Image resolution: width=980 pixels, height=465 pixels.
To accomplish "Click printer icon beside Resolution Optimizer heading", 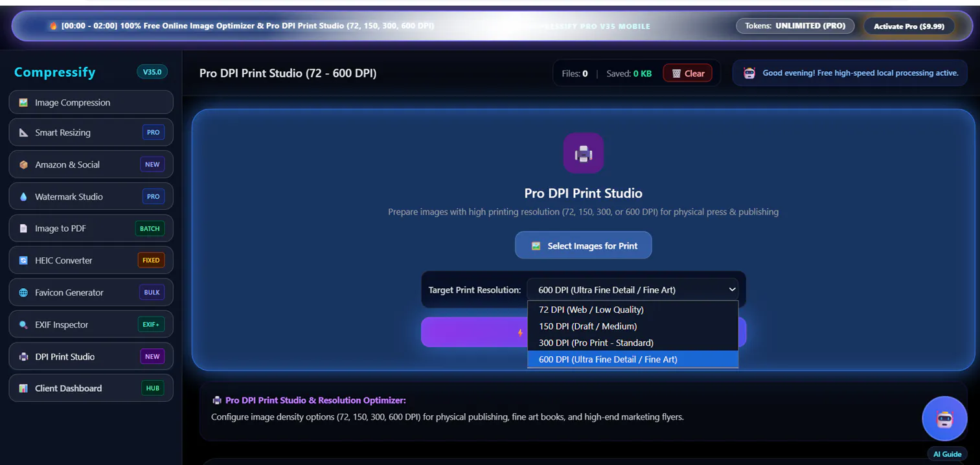I will (217, 401).
